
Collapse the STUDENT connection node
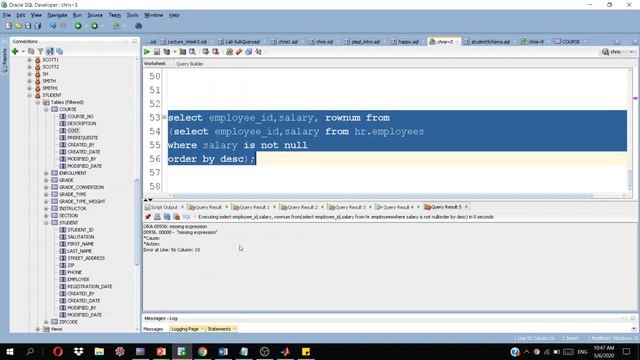[29, 95]
